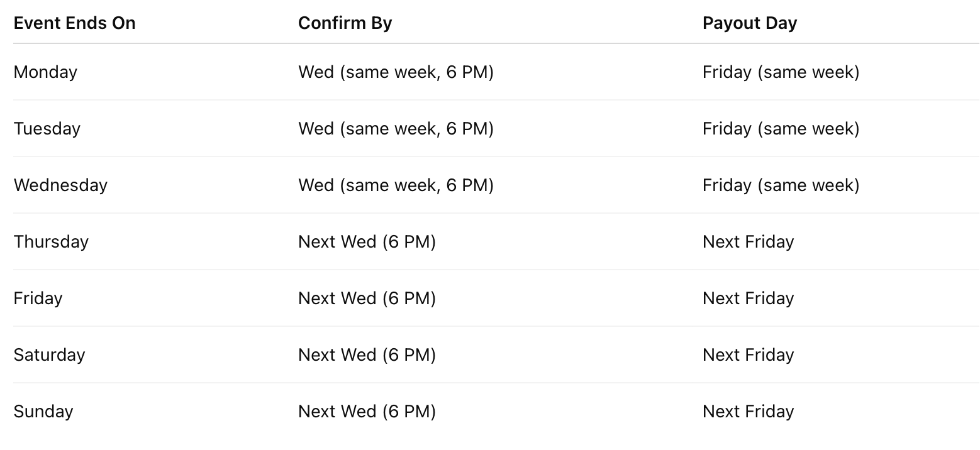Select Saturday's "Next Wed (6 PM)" cell
This screenshot has width=980, height=450.
367,355
